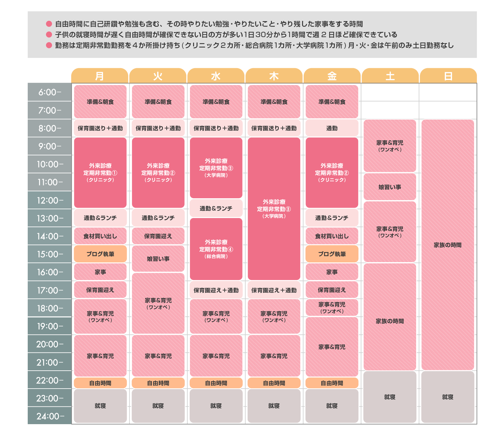Open Monday's 外来診療 定期非常勤① block

point(100,172)
